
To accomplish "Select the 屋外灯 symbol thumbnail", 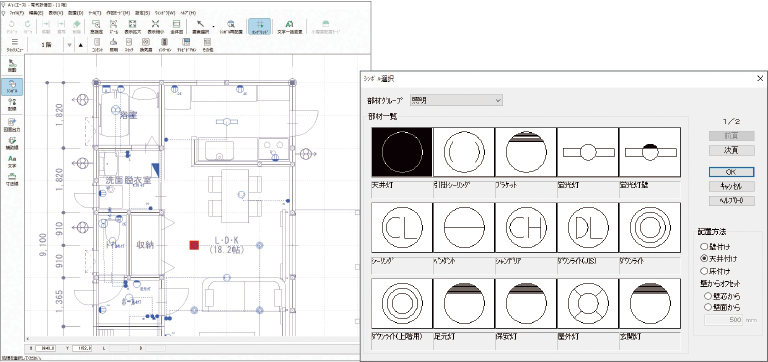I will click(x=588, y=303).
